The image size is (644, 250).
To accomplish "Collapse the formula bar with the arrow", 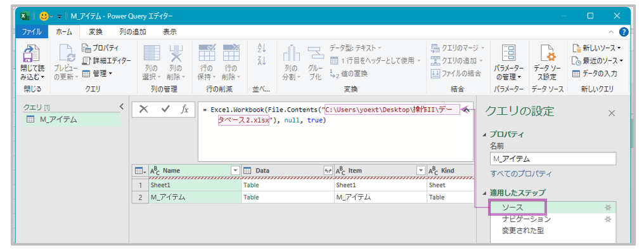I will [x=466, y=110].
